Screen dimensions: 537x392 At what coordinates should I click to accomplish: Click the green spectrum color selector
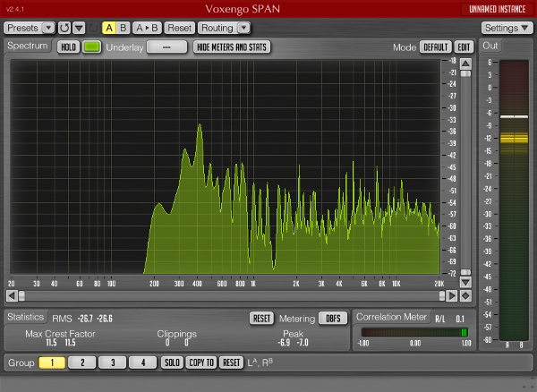coord(92,47)
